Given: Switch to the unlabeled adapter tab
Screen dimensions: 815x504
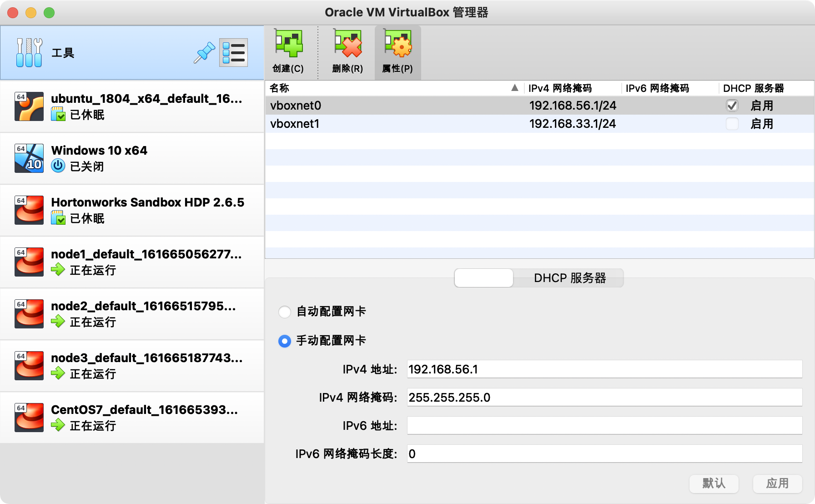Looking at the screenshot, I should tap(484, 278).
